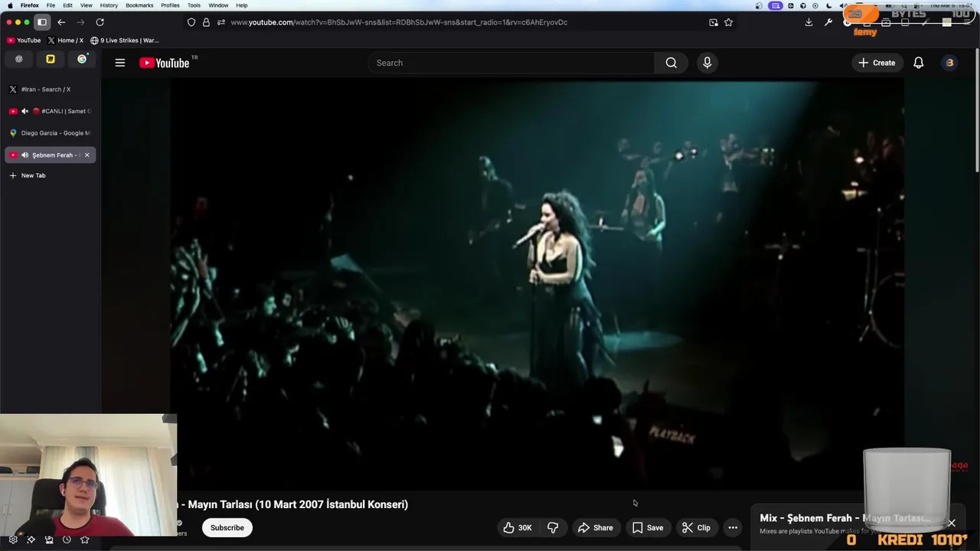Open the File menu
This screenshot has width=980, height=551.
coord(51,5)
